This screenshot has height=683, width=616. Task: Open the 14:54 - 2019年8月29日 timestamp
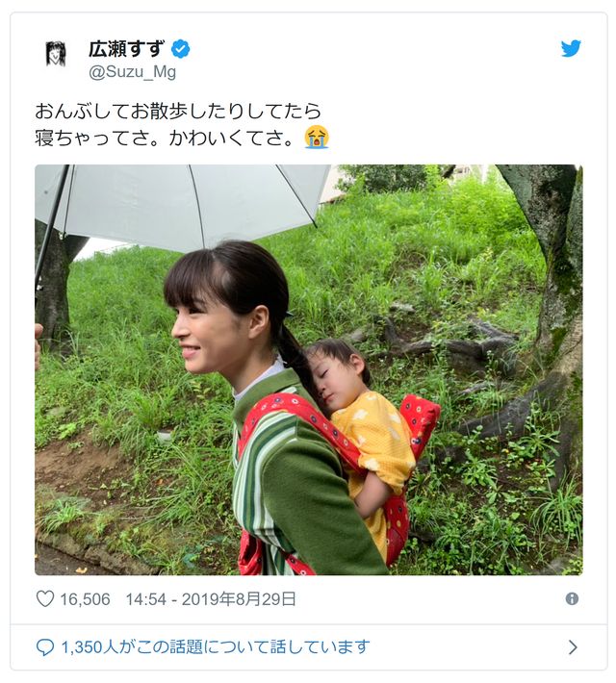(211, 599)
